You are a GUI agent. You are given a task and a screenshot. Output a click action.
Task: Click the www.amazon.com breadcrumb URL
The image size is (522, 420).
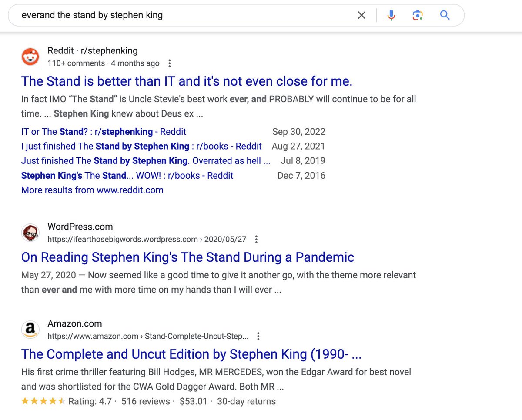(148, 336)
